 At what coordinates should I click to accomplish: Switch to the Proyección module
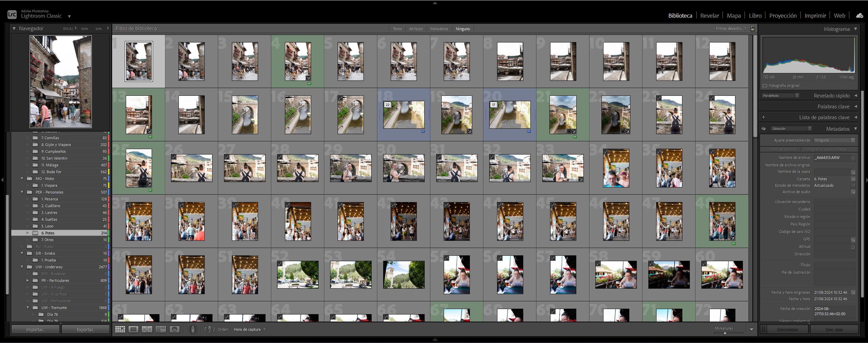[783, 16]
